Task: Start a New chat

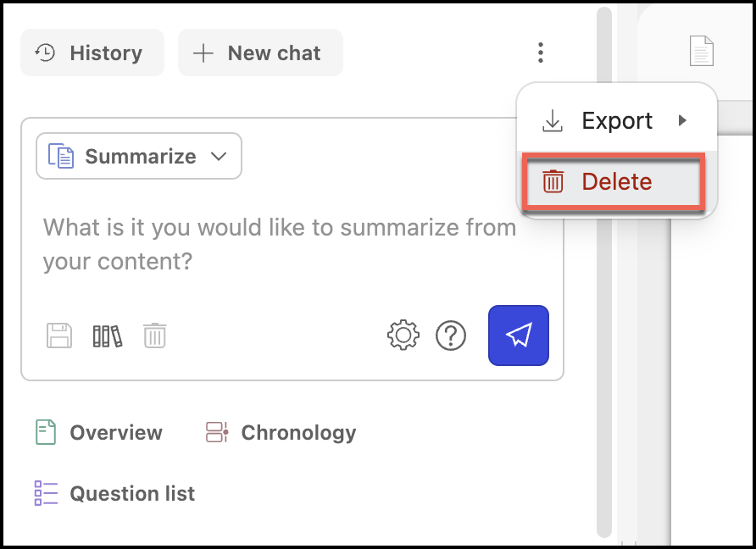Action: [x=260, y=53]
